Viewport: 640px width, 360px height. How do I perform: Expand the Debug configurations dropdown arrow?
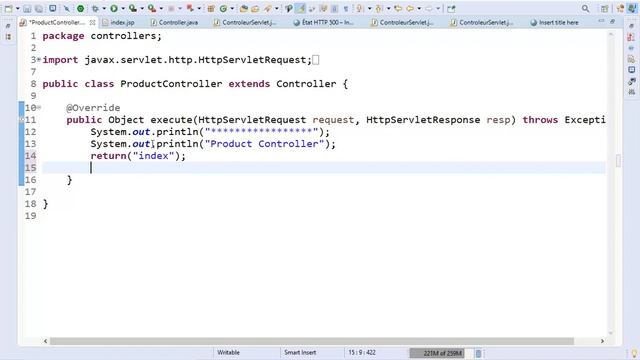[x=104, y=9]
